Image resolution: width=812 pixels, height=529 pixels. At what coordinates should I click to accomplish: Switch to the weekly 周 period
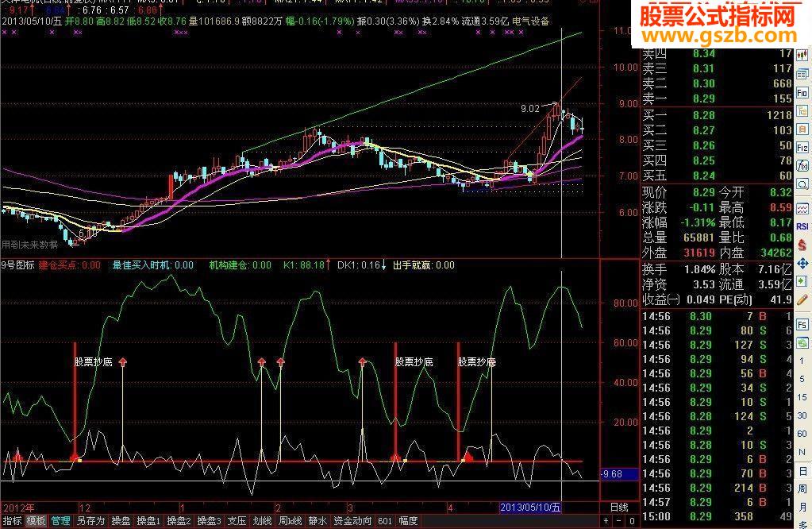click(802, 488)
